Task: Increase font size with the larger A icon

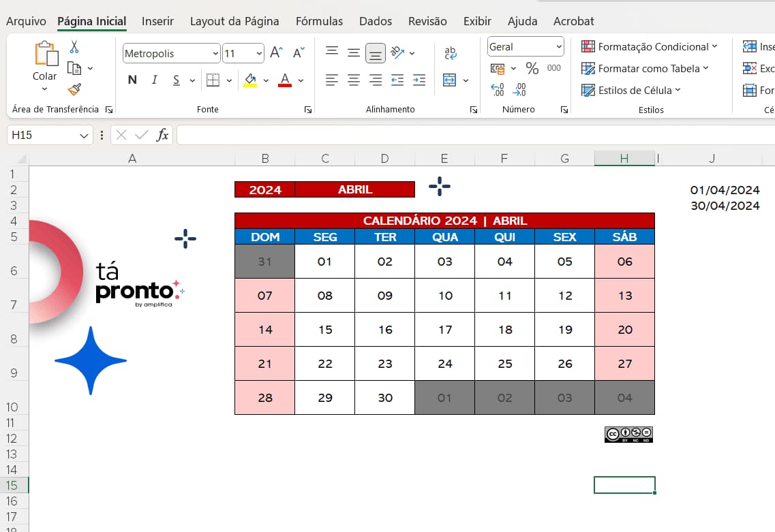Action: 276,53
